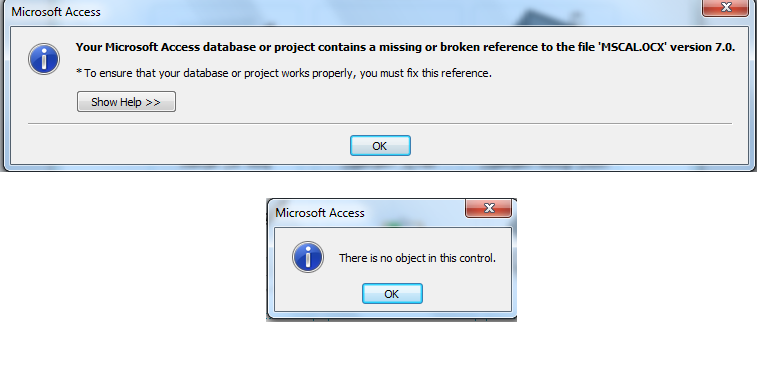757x384 pixels.
Task: Click the asterisk before 'To ensure'
Action: click(x=79, y=72)
